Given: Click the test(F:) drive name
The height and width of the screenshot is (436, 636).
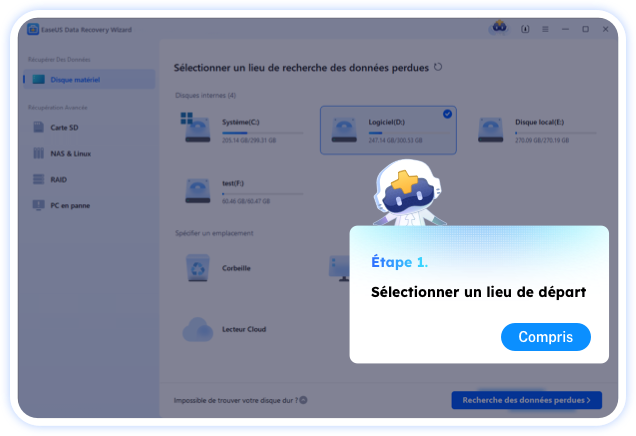Looking at the screenshot, I should (x=233, y=183).
